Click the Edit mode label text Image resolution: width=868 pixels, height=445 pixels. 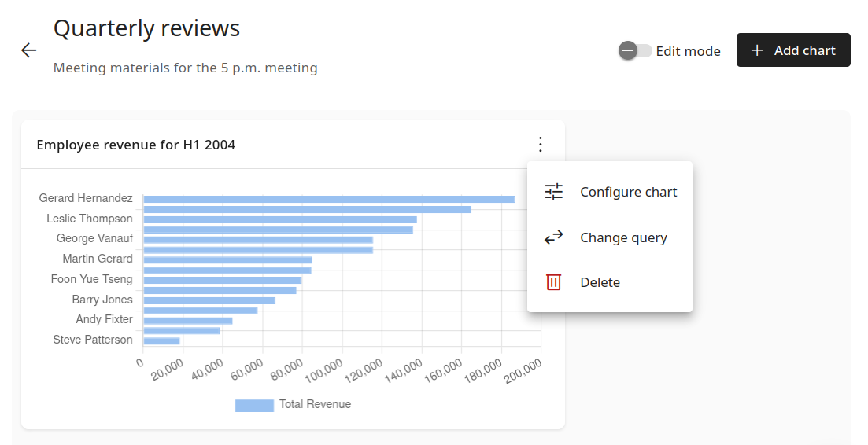tap(688, 51)
